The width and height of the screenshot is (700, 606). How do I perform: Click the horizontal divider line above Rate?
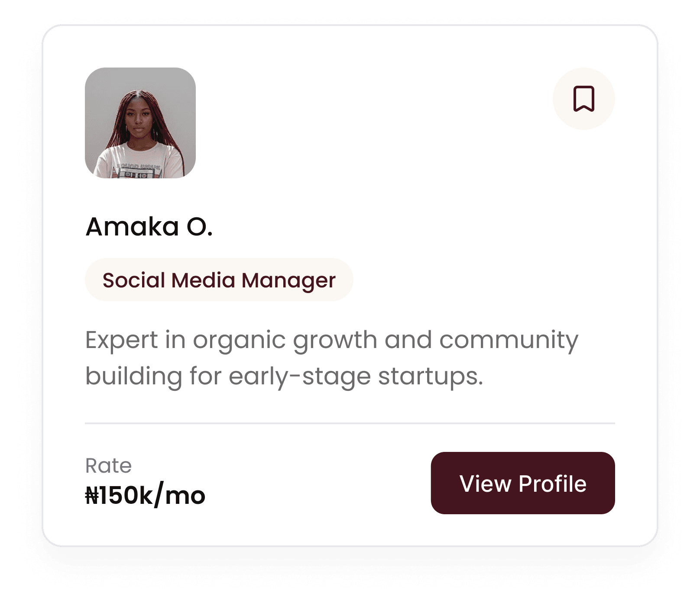pos(350,423)
